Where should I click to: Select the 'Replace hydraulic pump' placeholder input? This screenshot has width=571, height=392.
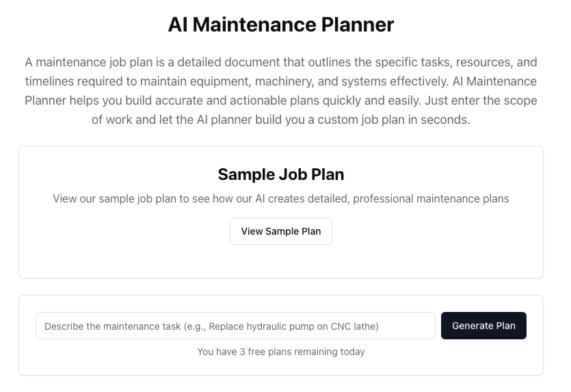[235, 326]
